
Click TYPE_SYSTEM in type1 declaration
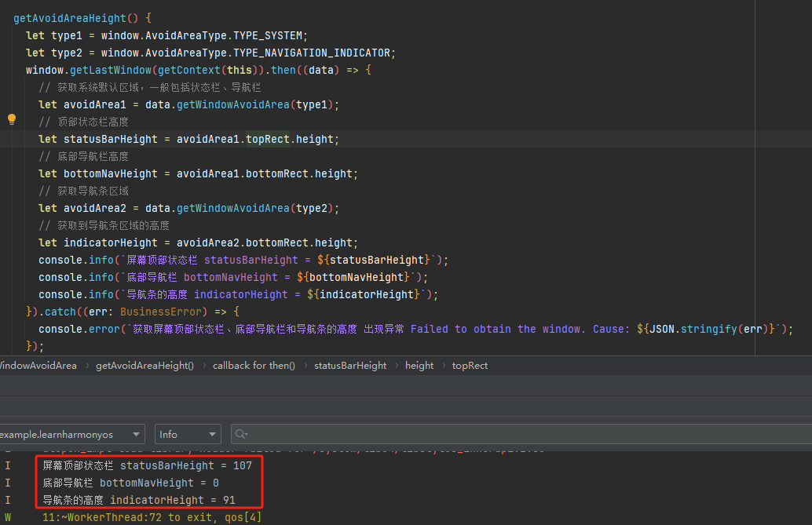pos(268,36)
